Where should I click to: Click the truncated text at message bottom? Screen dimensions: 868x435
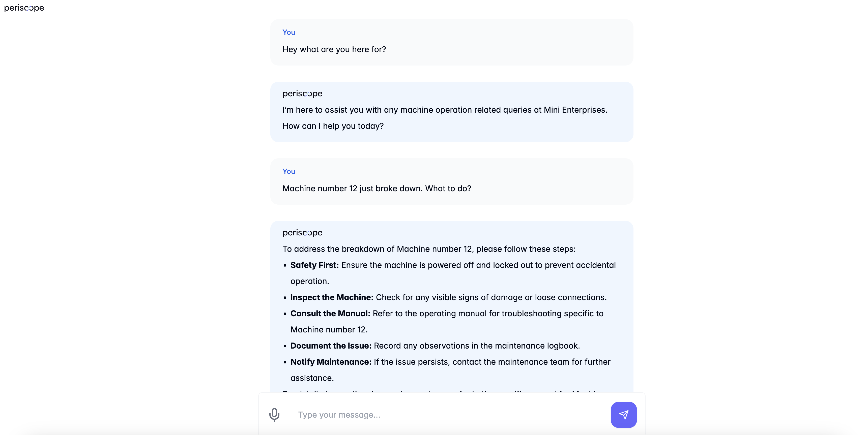point(438,392)
